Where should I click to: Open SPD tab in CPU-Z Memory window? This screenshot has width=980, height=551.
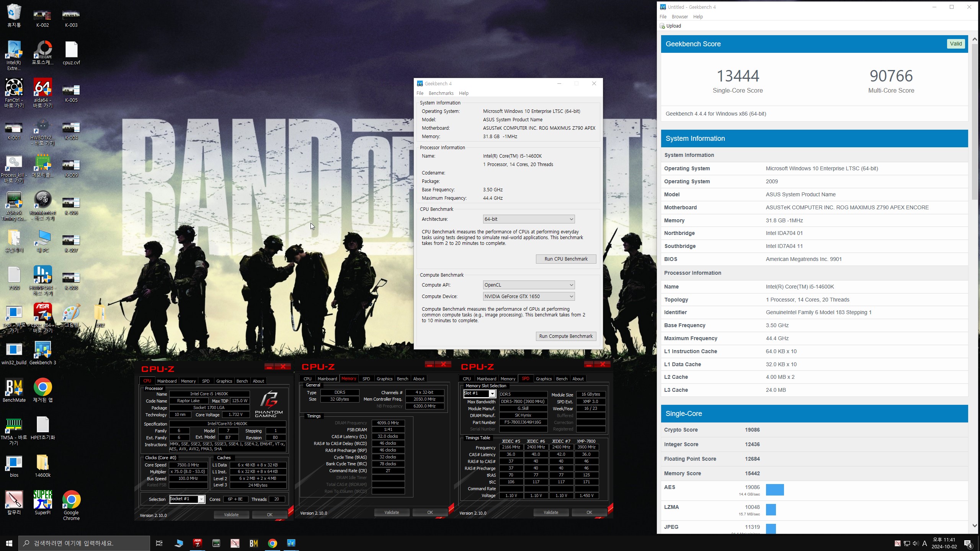[x=366, y=379]
